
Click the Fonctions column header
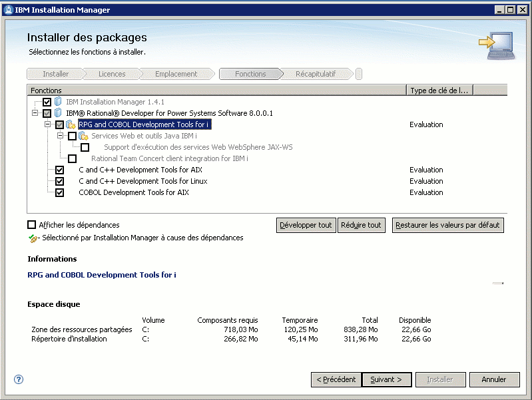click(x=216, y=90)
